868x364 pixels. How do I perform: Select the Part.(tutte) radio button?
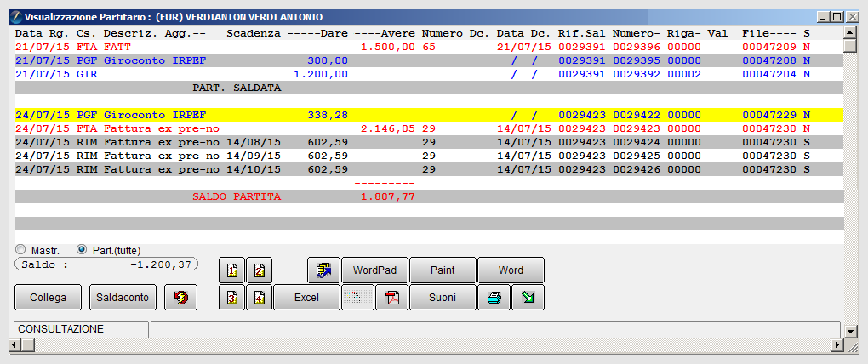pyautogui.click(x=82, y=249)
